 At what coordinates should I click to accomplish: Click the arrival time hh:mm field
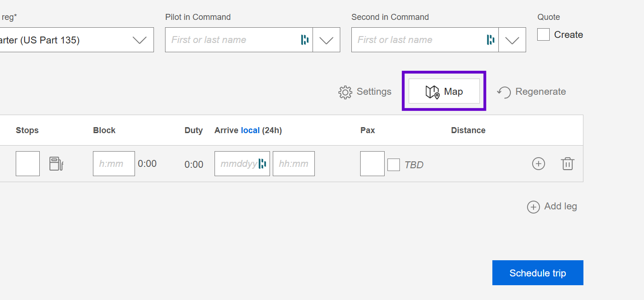[294, 164]
